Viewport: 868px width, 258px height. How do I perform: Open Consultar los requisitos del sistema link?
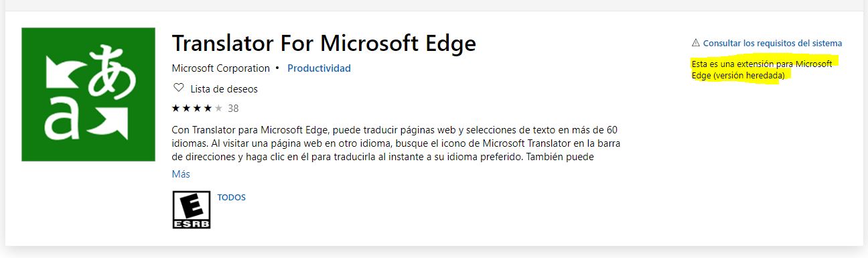click(772, 43)
